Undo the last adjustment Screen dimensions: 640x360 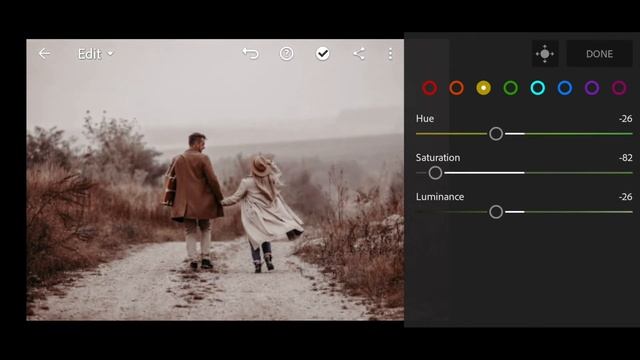(x=250, y=53)
